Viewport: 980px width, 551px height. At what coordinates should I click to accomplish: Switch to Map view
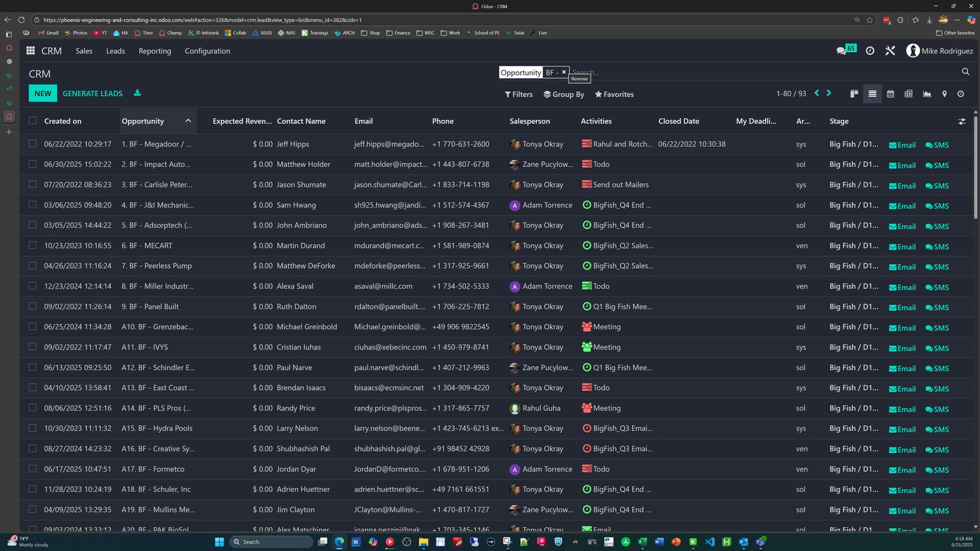point(944,94)
